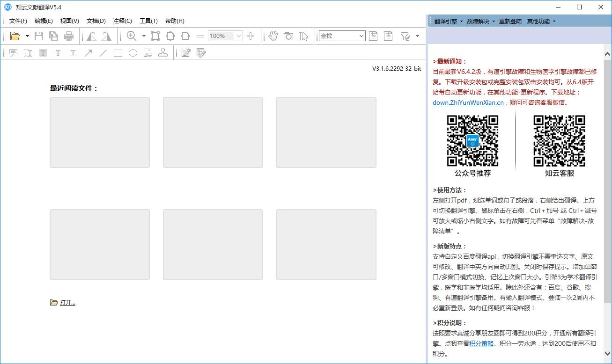Select the line drawing tool

[x=103, y=53]
